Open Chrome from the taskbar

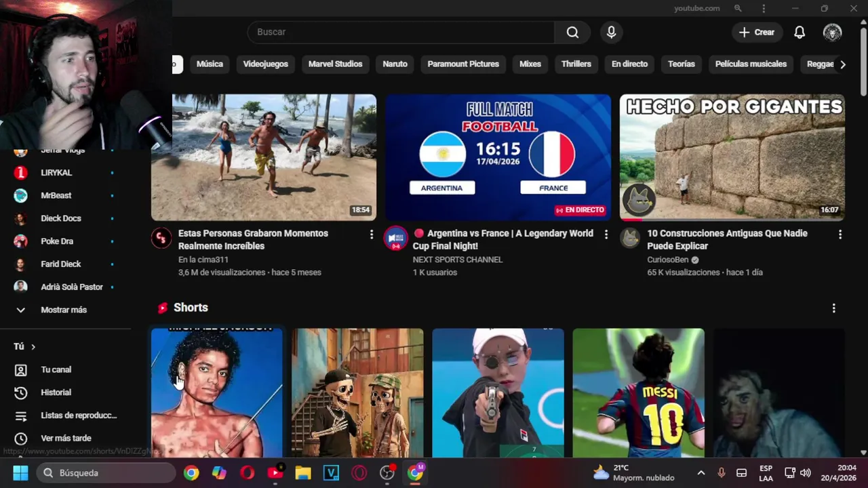[191, 473]
